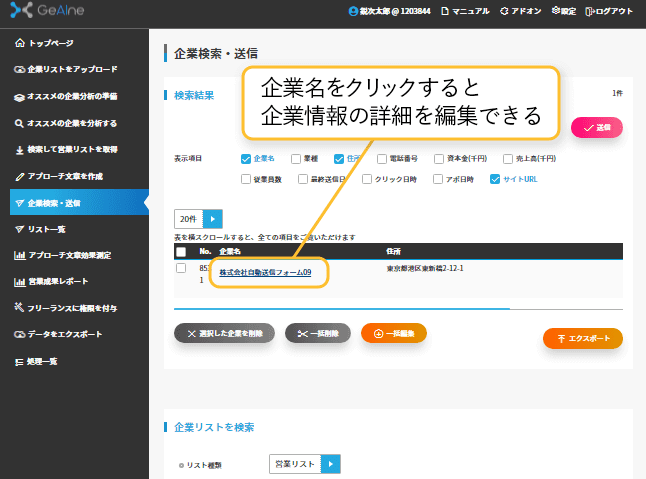646x479 pixels.
Task: Open user account icon 1203844
Action: tap(353, 11)
